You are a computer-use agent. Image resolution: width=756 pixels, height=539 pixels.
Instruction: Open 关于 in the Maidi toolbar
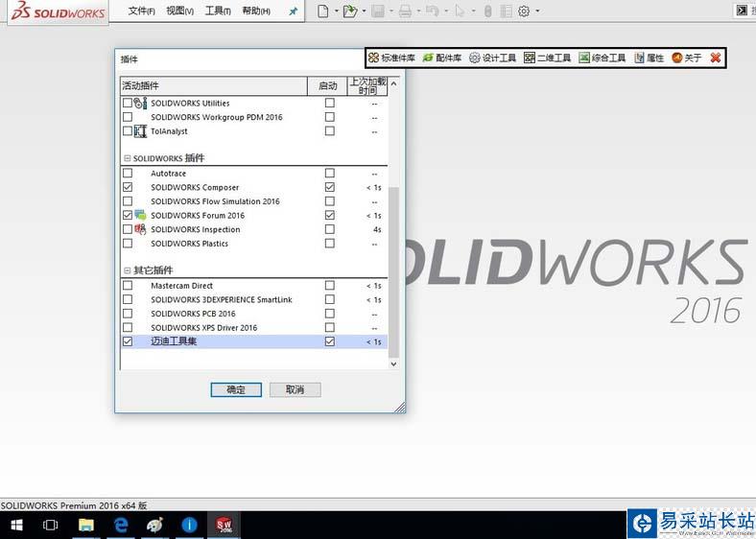point(687,58)
